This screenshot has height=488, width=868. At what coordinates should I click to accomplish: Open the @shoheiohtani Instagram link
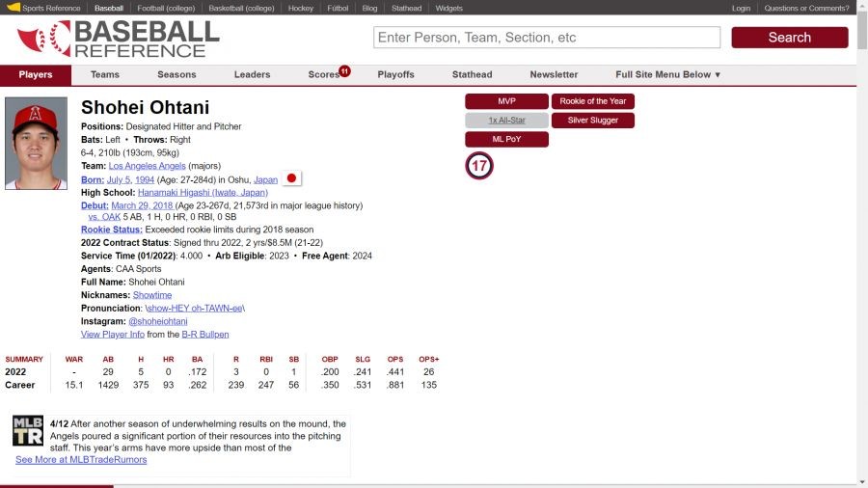pos(158,321)
